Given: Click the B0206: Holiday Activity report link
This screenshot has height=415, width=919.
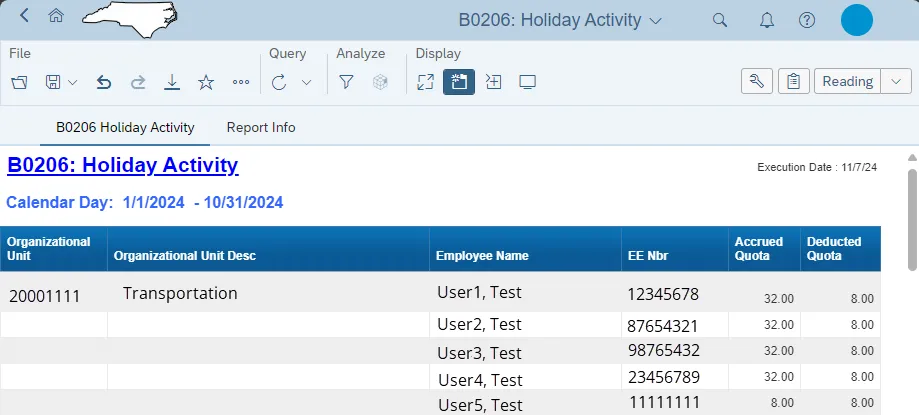Looking at the screenshot, I should point(123,165).
